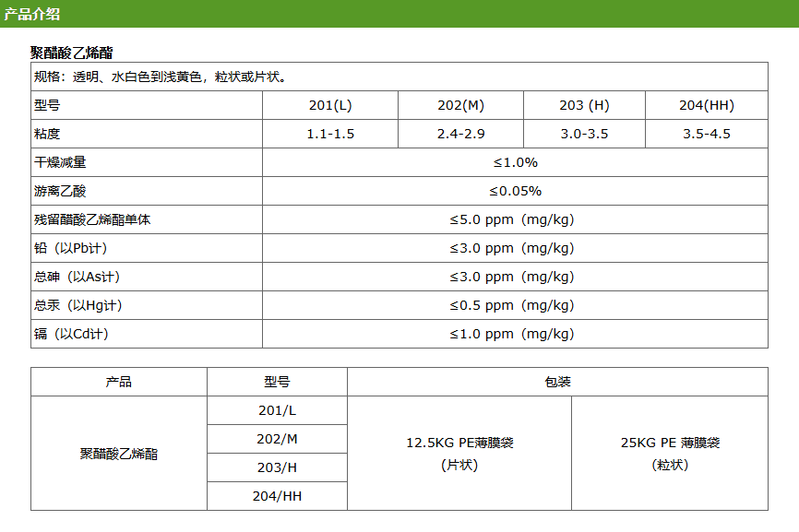The width and height of the screenshot is (799, 532).
Task: Click the bold 聚醋酸乙烯酯 heading above the table
Action: click(x=71, y=53)
